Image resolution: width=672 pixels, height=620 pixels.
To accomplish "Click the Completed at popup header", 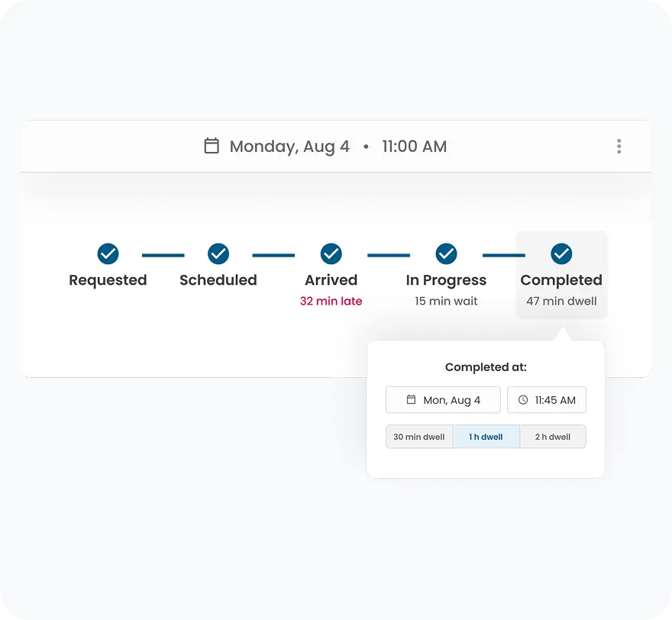I will point(486,367).
